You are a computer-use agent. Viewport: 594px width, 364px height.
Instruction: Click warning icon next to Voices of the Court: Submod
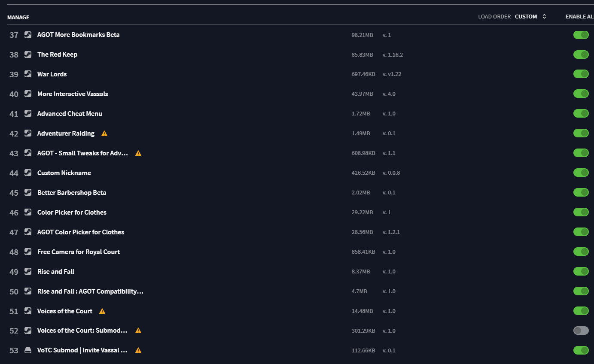(138, 331)
